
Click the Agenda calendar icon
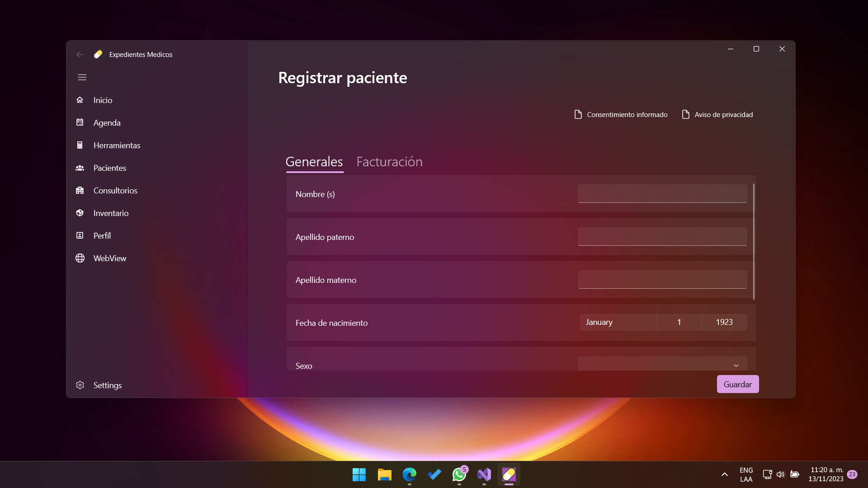(80, 122)
